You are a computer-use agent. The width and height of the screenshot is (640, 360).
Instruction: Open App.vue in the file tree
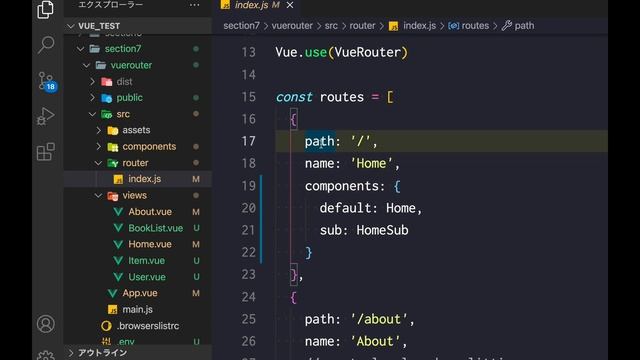coord(138,293)
